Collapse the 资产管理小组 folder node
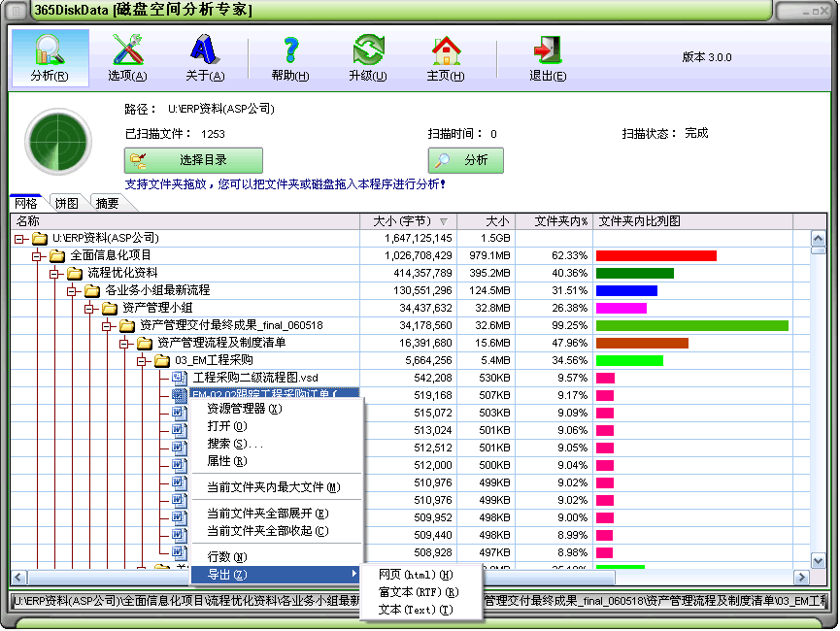This screenshot has height=631, width=840. [x=90, y=309]
